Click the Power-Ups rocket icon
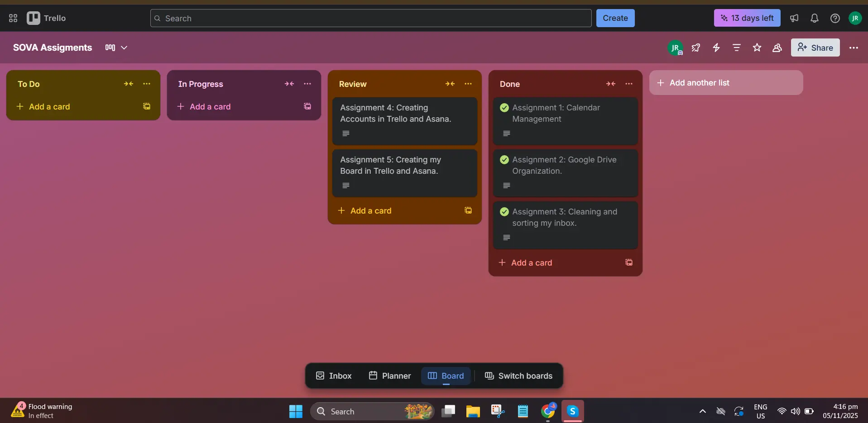The height and width of the screenshot is (423, 868). (x=696, y=48)
